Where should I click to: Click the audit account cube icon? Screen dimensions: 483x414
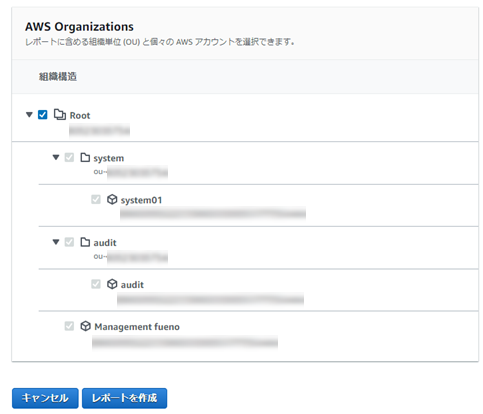pos(112,284)
